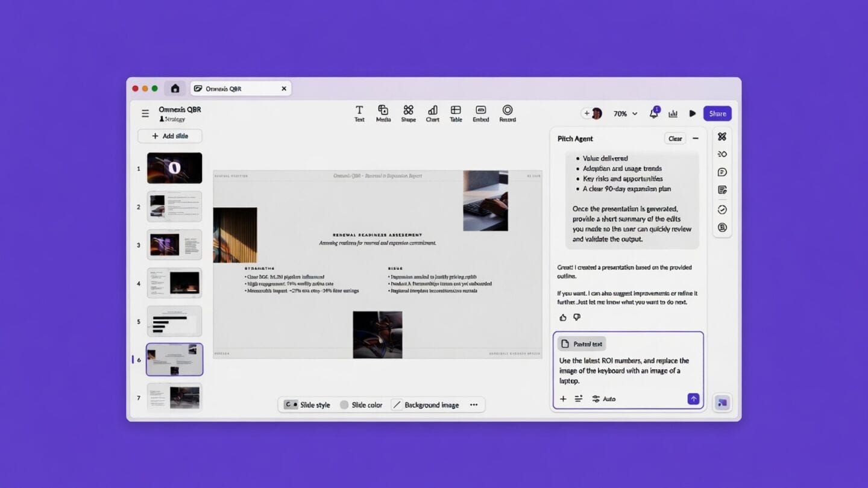The height and width of the screenshot is (488, 868).
Task: Start the Record tool
Action: (x=508, y=113)
